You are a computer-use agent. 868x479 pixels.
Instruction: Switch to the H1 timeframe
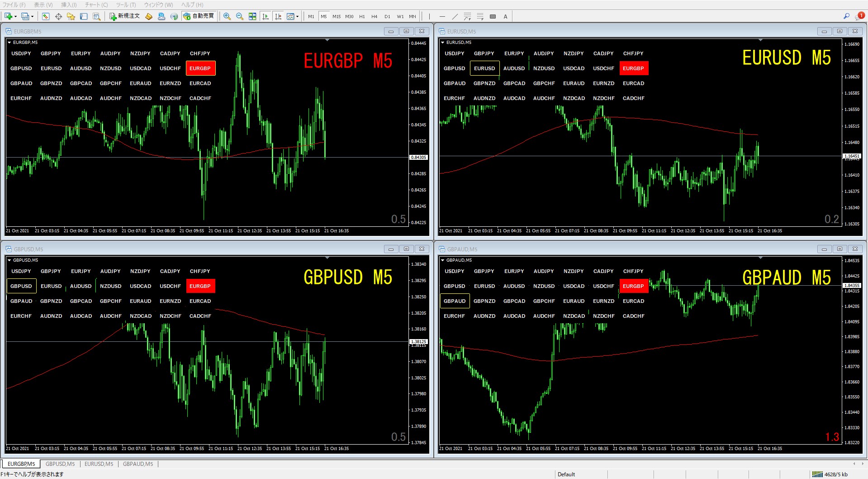pyautogui.click(x=362, y=17)
